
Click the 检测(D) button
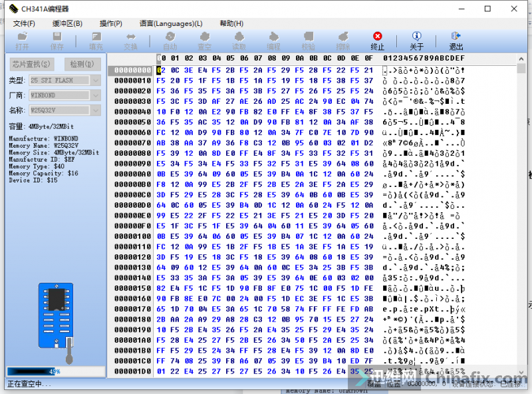[x=82, y=64]
